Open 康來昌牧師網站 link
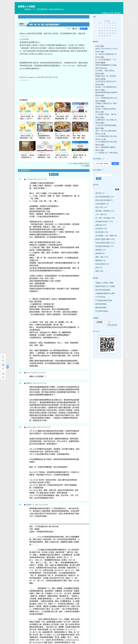This screenshot has width=138, height=644. coord(101,308)
